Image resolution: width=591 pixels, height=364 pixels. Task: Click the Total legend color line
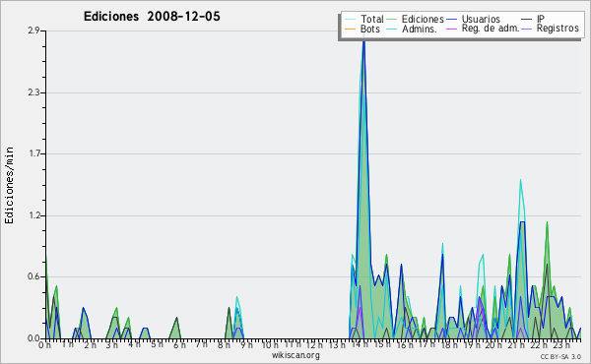pyautogui.click(x=350, y=20)
